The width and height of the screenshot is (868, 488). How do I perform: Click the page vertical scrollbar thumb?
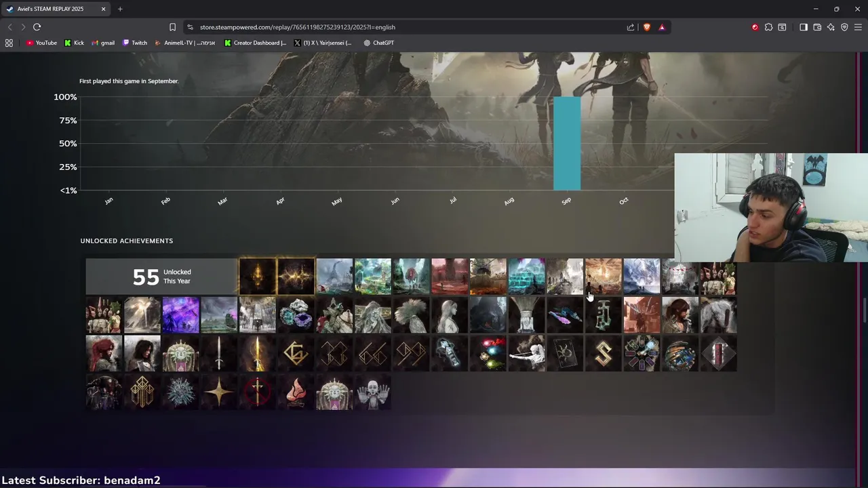[x=864, y=310]
